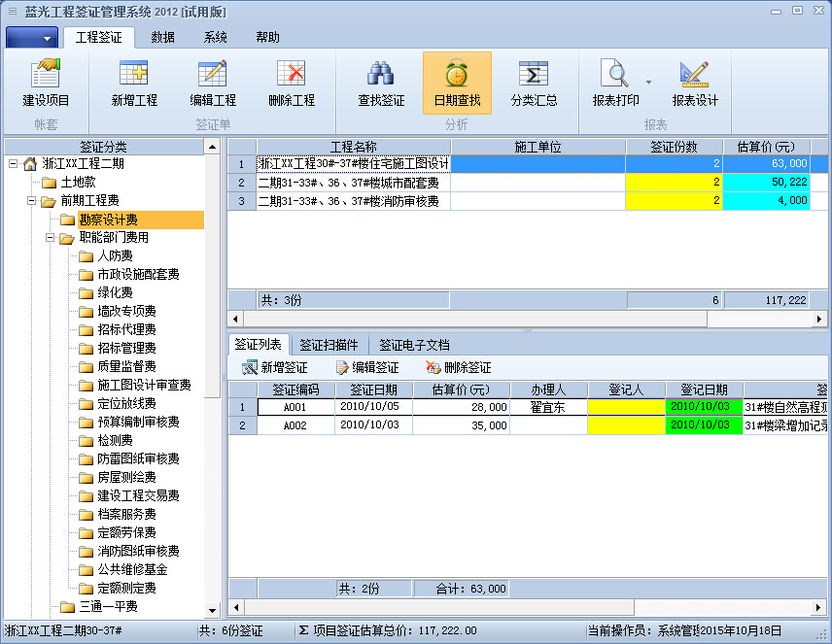Click the 删除签证 button
832x644 pixels.
click(458, 368)
